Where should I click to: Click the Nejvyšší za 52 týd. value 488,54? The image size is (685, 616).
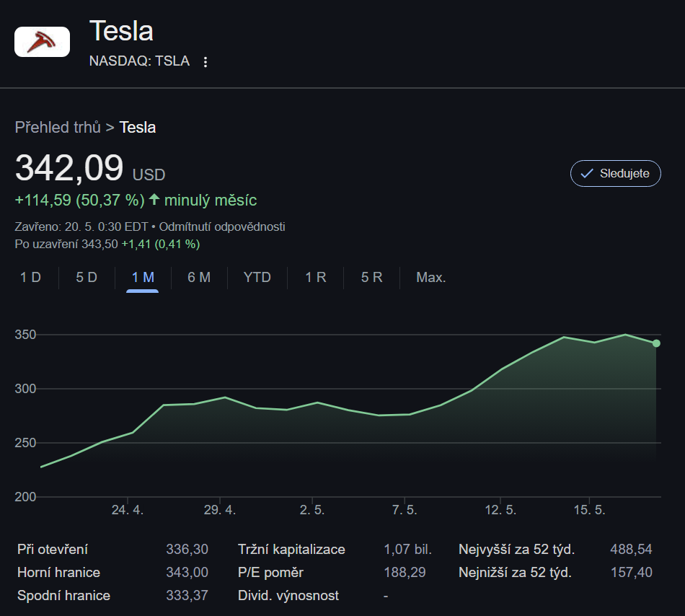[x=631, y=549]
